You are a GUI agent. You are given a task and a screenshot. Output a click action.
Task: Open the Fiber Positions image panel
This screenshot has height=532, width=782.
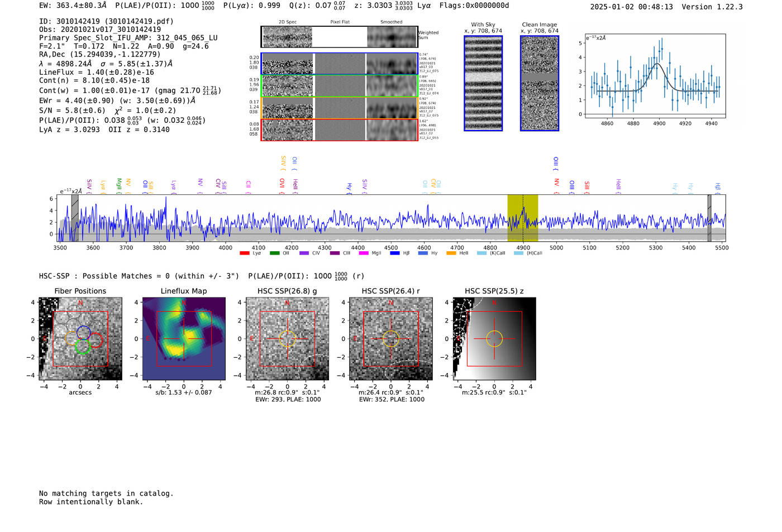(x=80, y=339)
